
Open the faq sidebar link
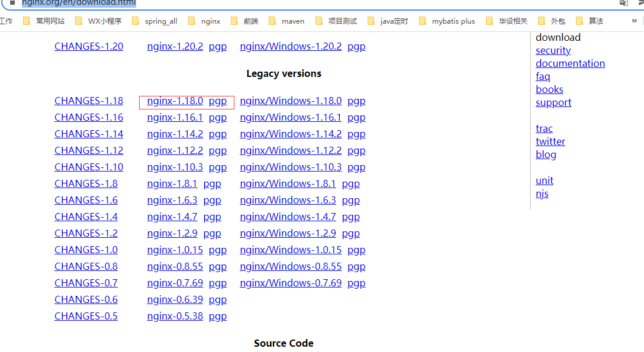[x=543, y=77]
